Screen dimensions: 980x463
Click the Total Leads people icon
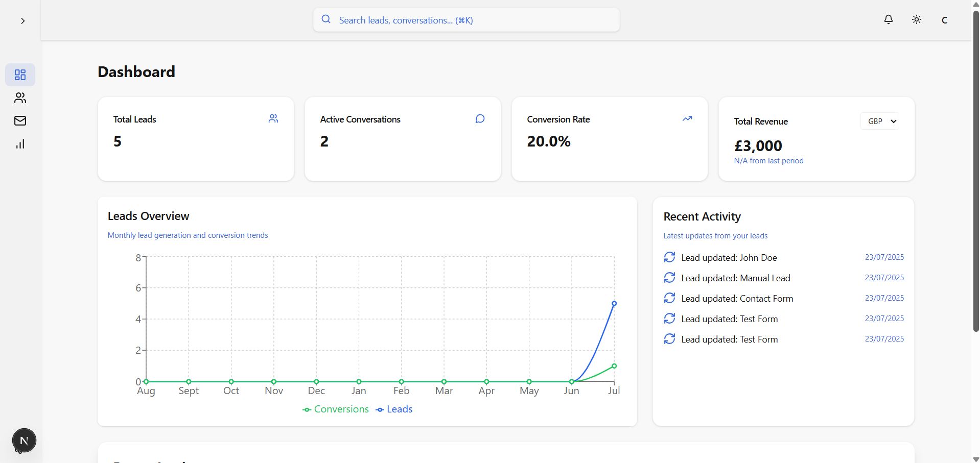(274, 118)
